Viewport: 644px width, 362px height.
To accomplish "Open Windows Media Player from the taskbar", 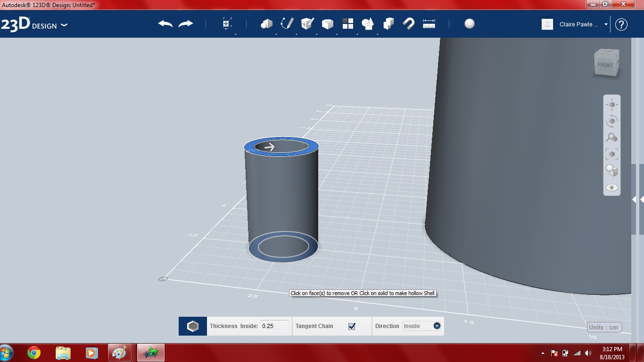I will (91, 353).
